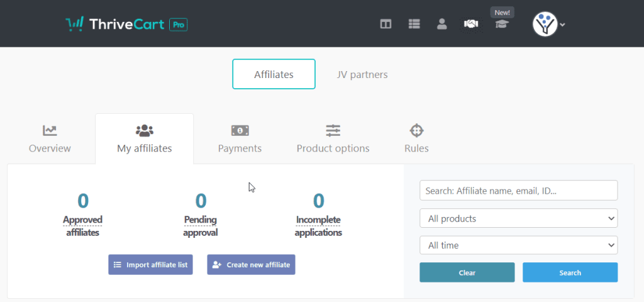Open the All products dropdown
644x302 pixels.
click(518, 218)
